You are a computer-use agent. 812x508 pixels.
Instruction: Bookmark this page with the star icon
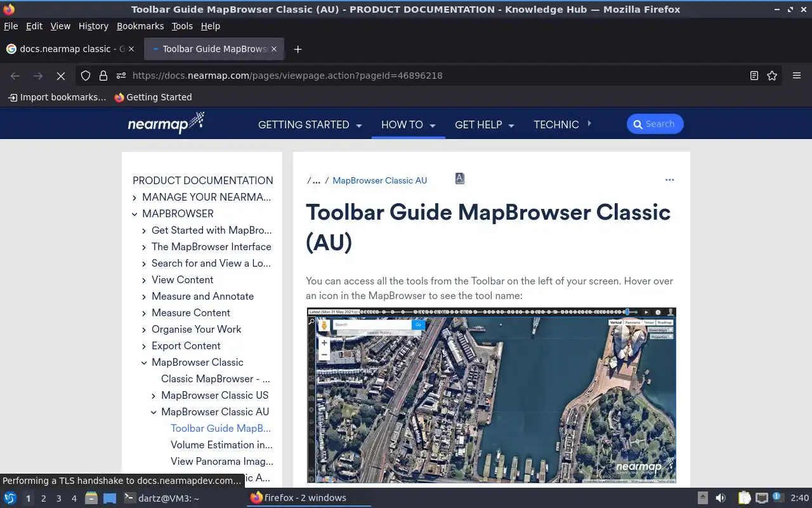(x=772, y=76)
